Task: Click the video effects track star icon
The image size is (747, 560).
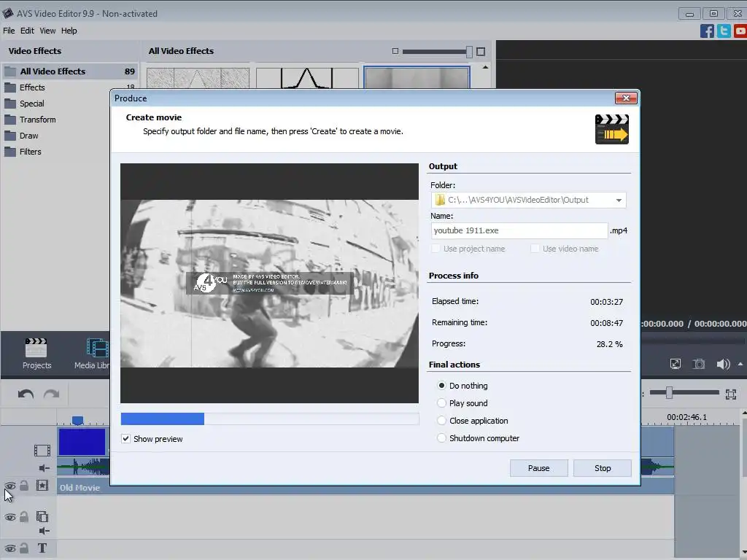Action: click(42, 485)
